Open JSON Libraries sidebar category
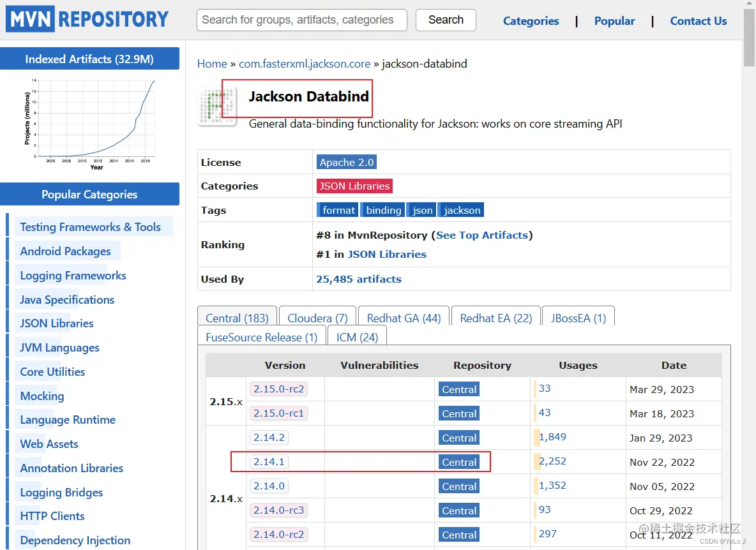 point(56,323)
